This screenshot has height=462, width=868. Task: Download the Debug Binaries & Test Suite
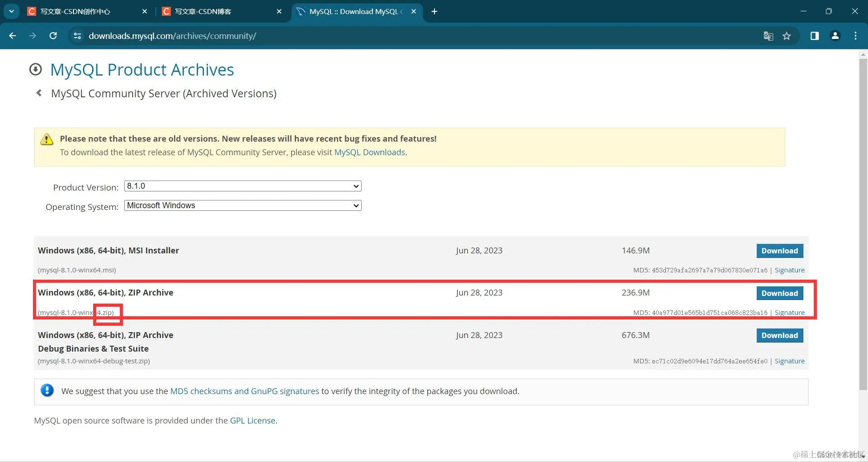coord(779,335)
